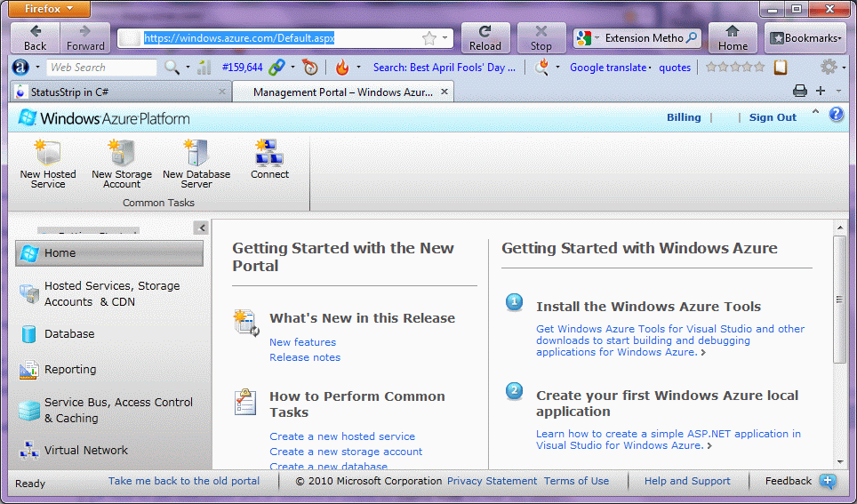Click Get Windows Azure Tools for Visual Studio link
Image resolution: width=857 pixels, height=504 pixels.
pos(670,340)
